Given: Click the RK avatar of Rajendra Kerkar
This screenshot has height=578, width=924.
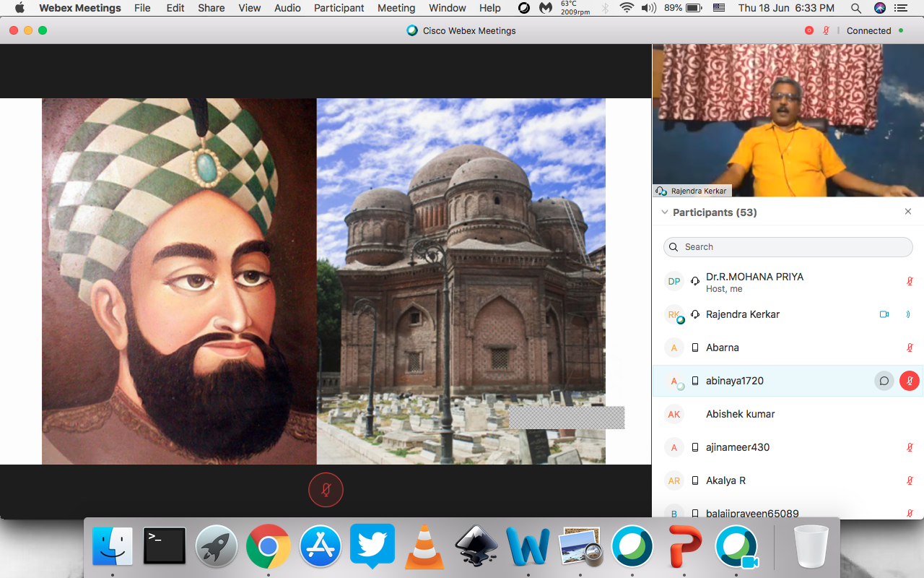Looking at the screenshot, I should (674, 314).
